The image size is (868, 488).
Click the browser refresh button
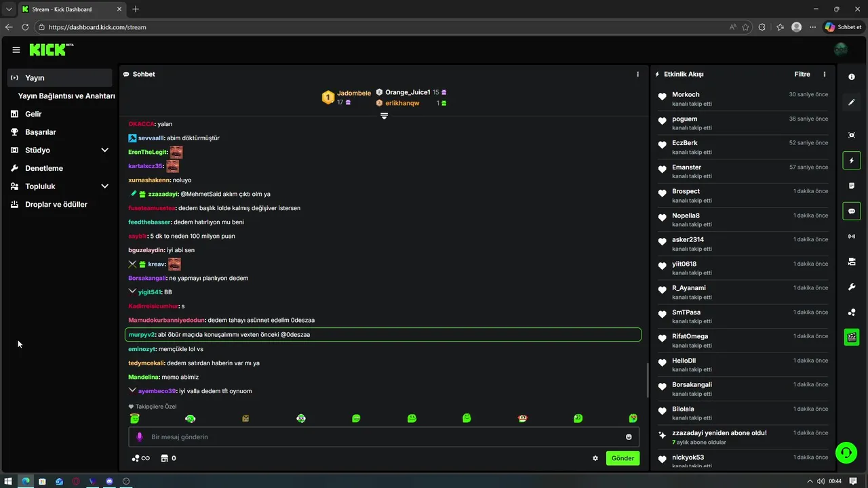(25, 27)
